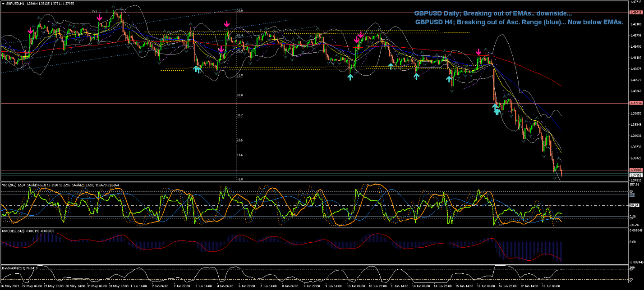Click the Fibonacci 100.0 level label

click(x=239, y=10)
